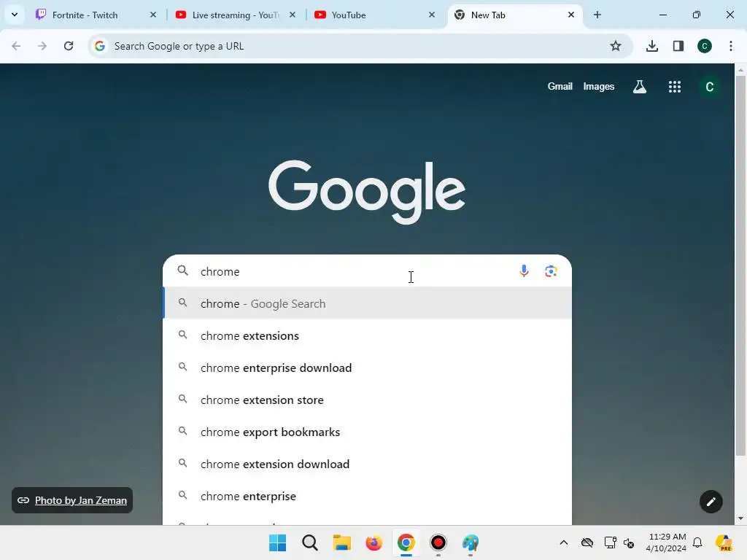The image size is (747, 560).
Task: Choose the 'chrome extensions' suggestion
Action: click(x=368, y=335)
